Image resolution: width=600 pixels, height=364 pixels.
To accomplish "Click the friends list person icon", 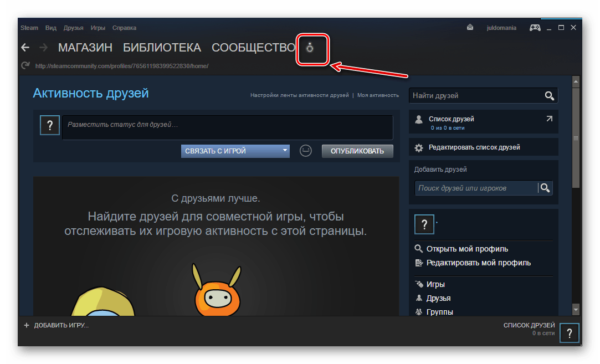I will click(419, 120).
